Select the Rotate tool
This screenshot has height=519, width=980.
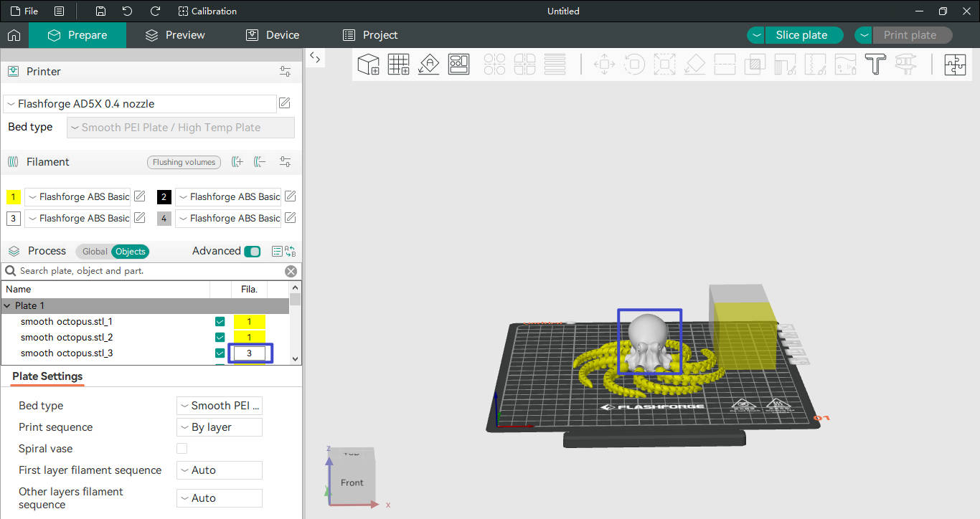pos(634,65)
